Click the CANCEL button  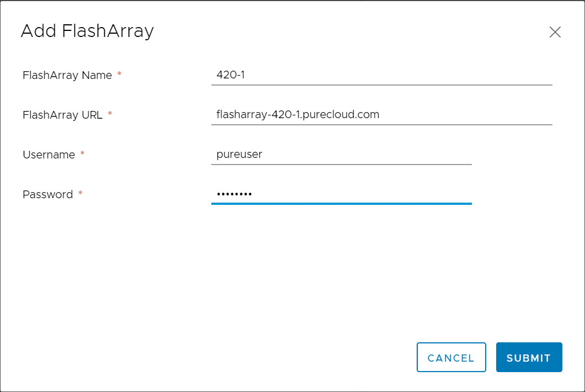(451, 357)
